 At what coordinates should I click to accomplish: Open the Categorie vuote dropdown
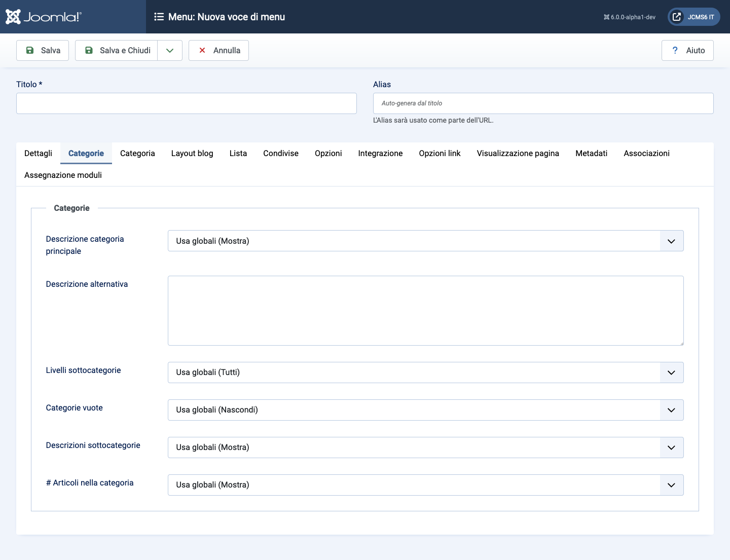pos(425,410)
